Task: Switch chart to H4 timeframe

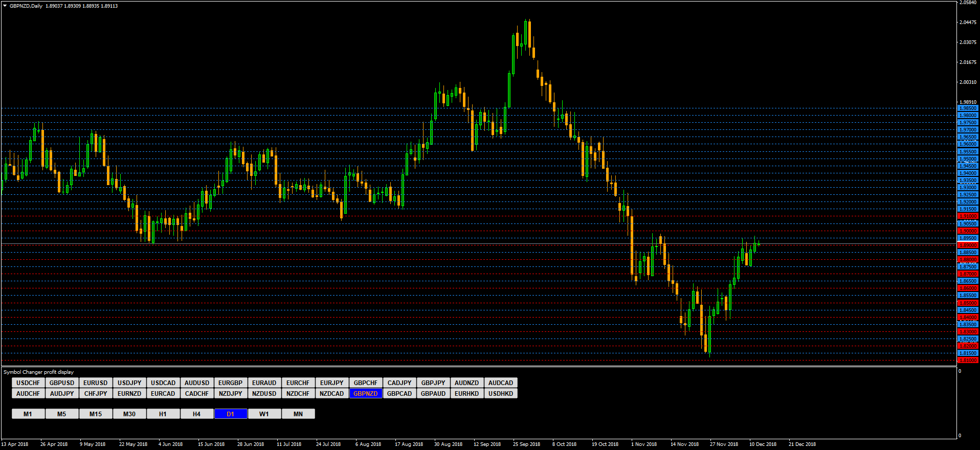Action: point(197,414)
